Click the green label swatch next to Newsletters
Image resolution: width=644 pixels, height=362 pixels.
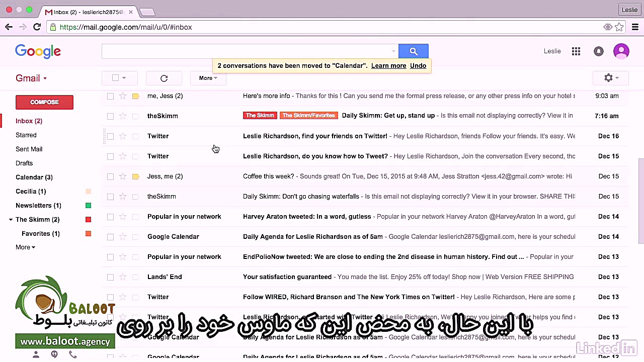[88, 205]
